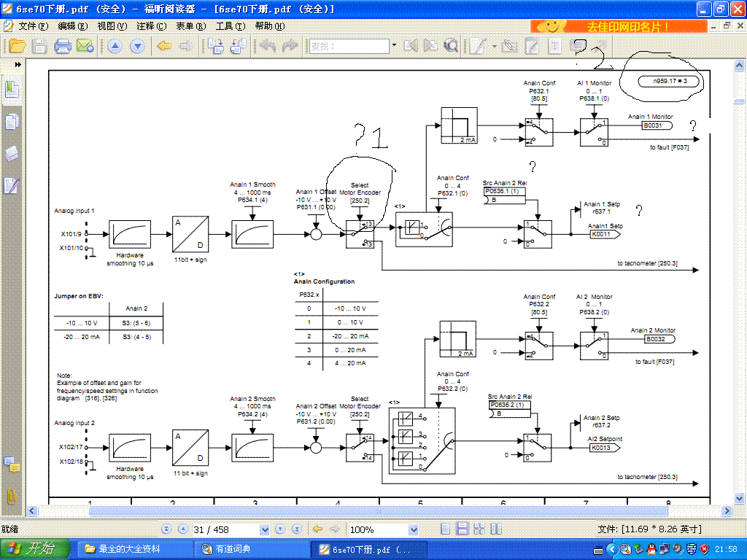The height and width of the screenshot is (560, 747).
Task: Go to next page with down arrow
Action: (x=137, y=46)
